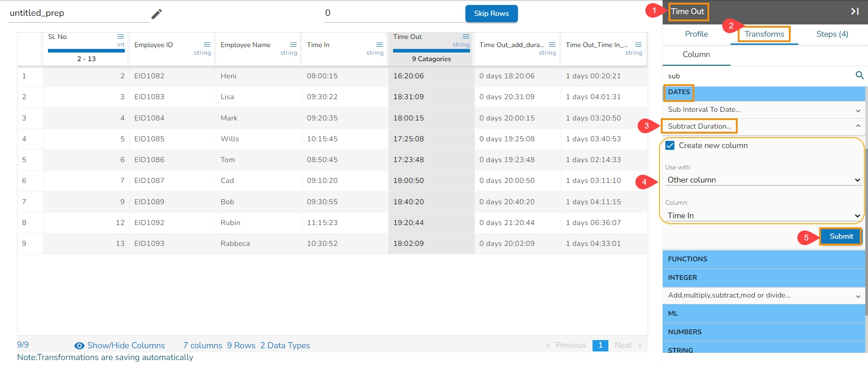
Task: Toggle Show/Hide Columns eye icon
Action: click(79, 346)
